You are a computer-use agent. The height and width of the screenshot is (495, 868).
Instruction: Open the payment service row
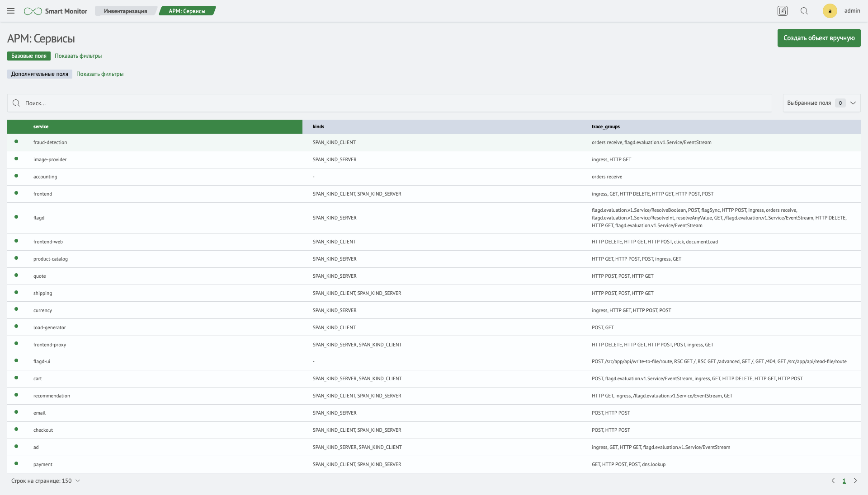(434, 464)
